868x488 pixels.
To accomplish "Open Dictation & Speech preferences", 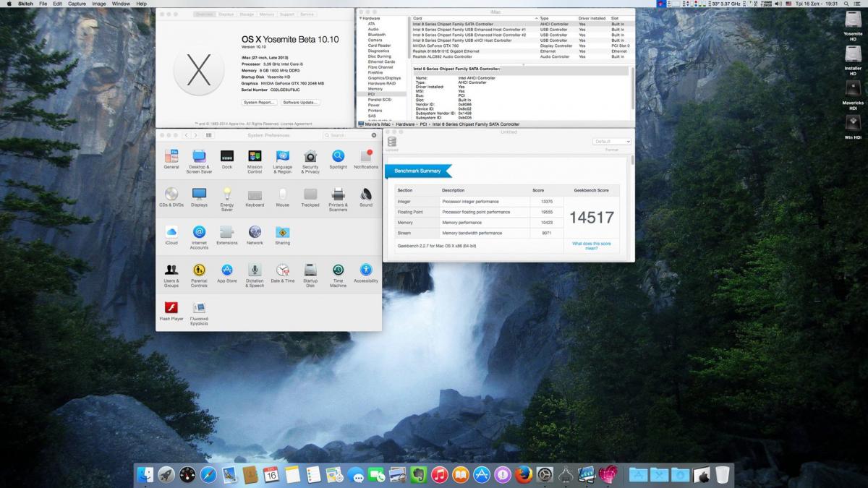I will tap(255, 275).
